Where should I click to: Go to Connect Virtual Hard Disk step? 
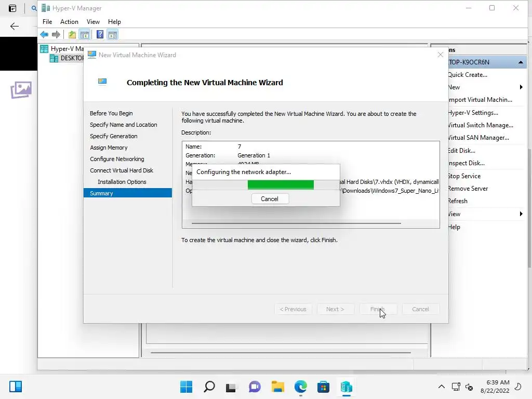pos(122,170)
